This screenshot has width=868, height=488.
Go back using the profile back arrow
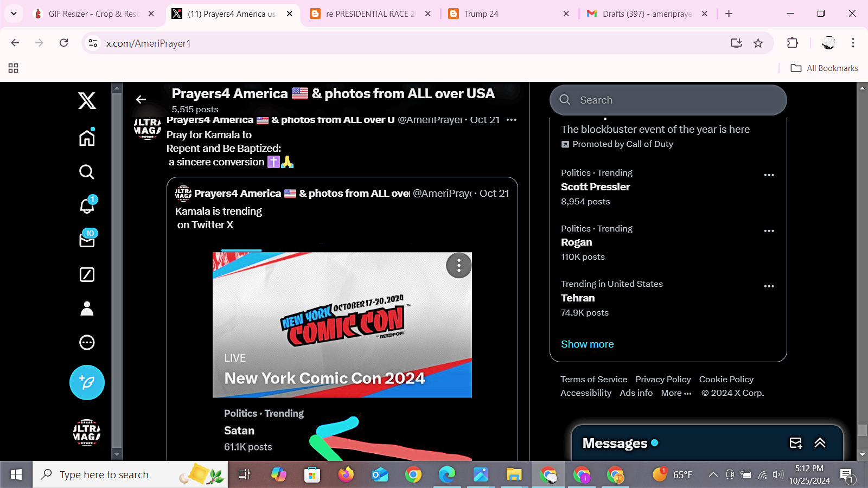click(x=141, y=99)
